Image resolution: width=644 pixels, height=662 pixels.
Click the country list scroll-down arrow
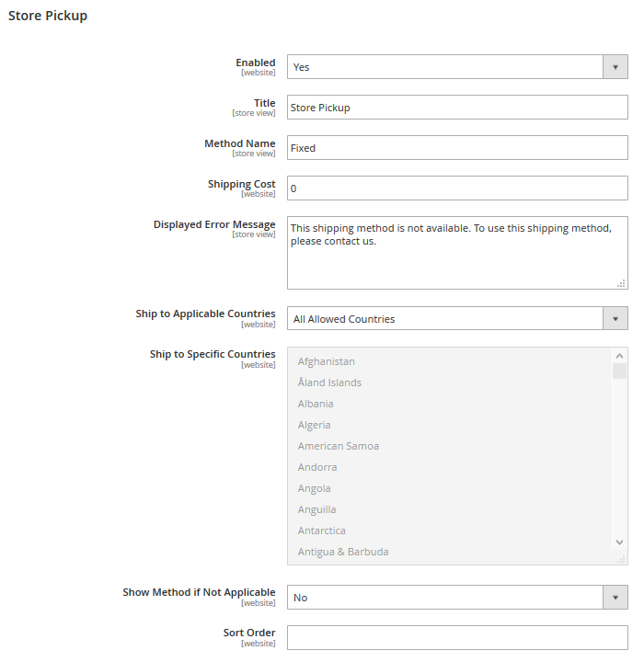(620, 542)
